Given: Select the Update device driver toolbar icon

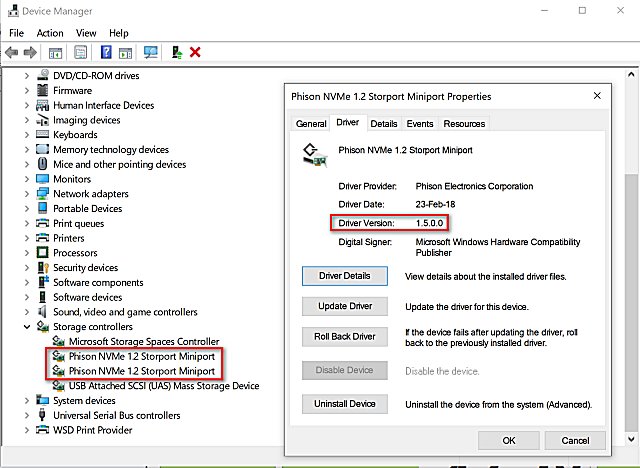Looking at the screenshot, I should [177, 52].
